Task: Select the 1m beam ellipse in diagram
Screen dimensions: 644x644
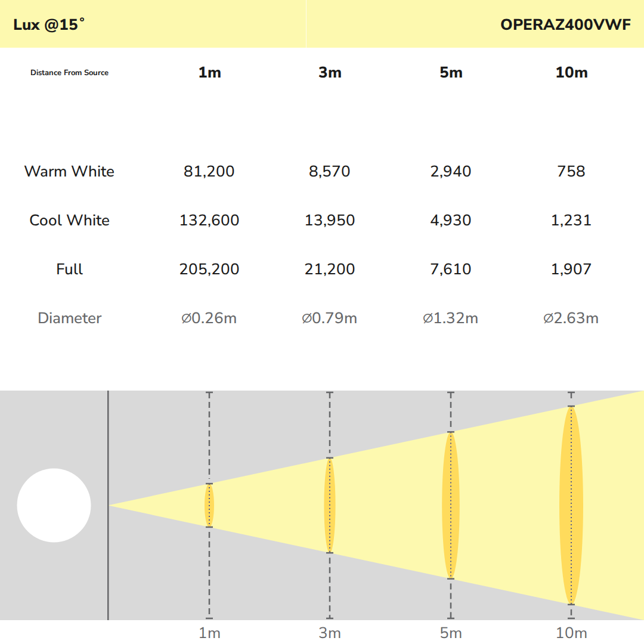Action: click(x=209, y=505)
